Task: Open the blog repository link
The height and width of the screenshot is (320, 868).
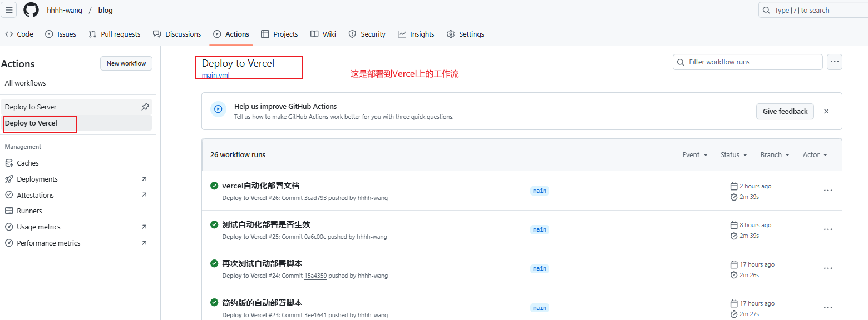Action: click(105, 10)
